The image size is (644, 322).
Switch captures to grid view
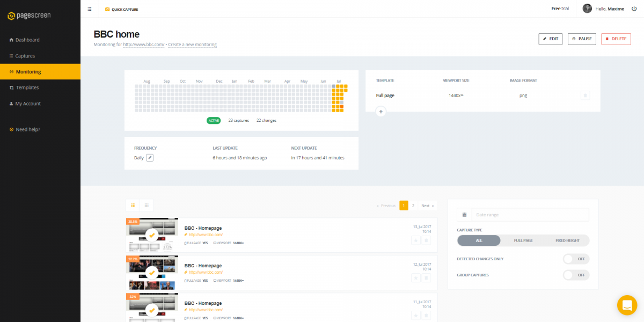coord(147,205)
